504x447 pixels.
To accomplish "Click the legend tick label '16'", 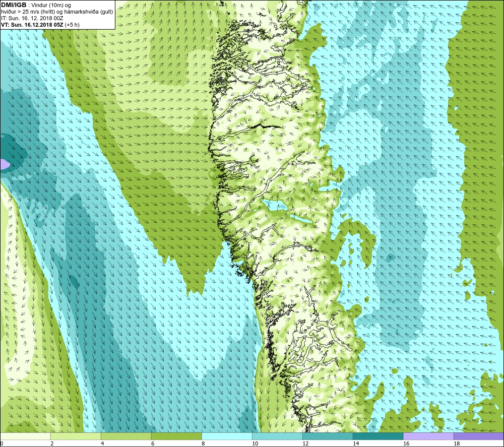I will click(x=406, y=443).
